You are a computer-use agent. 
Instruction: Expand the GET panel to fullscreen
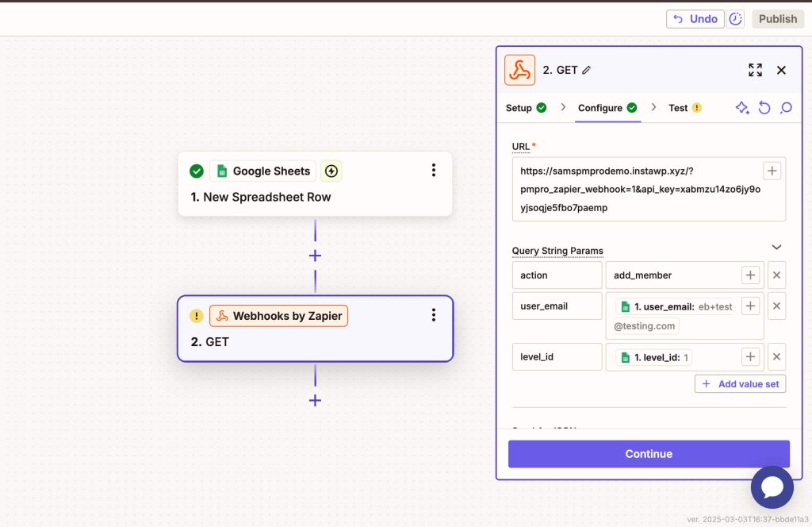(755, 70)
